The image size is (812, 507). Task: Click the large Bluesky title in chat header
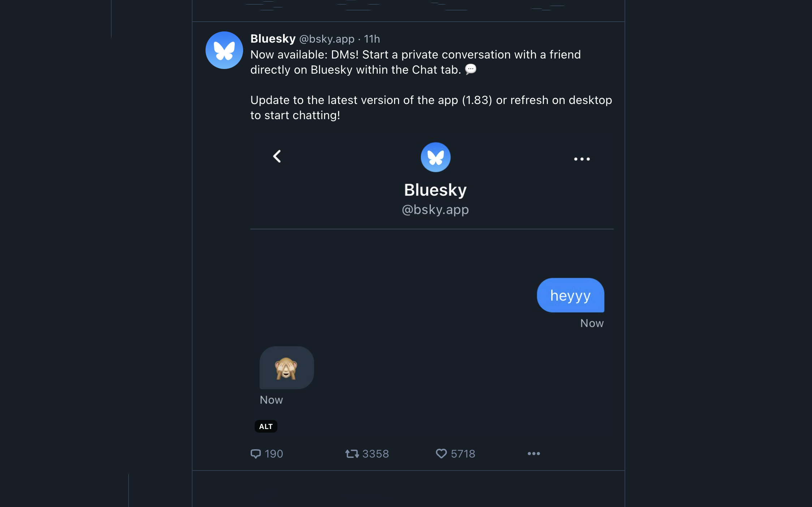click(x=435, y=190)
